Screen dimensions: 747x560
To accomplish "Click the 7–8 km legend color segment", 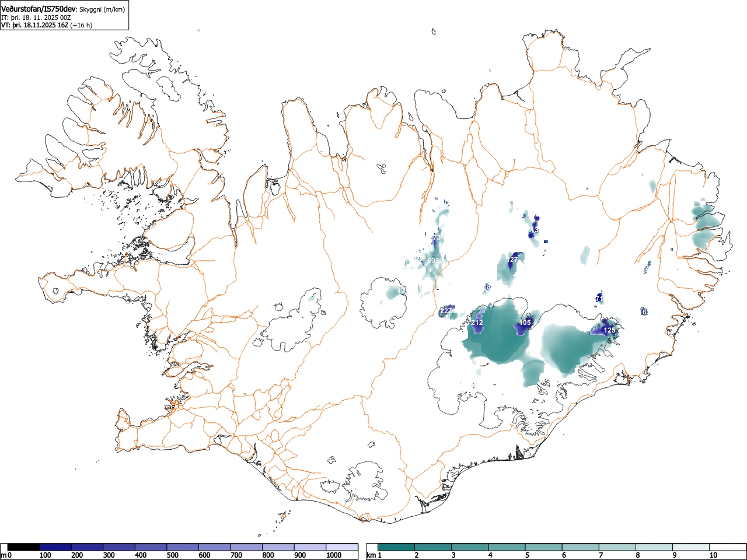I will point(617,547).
